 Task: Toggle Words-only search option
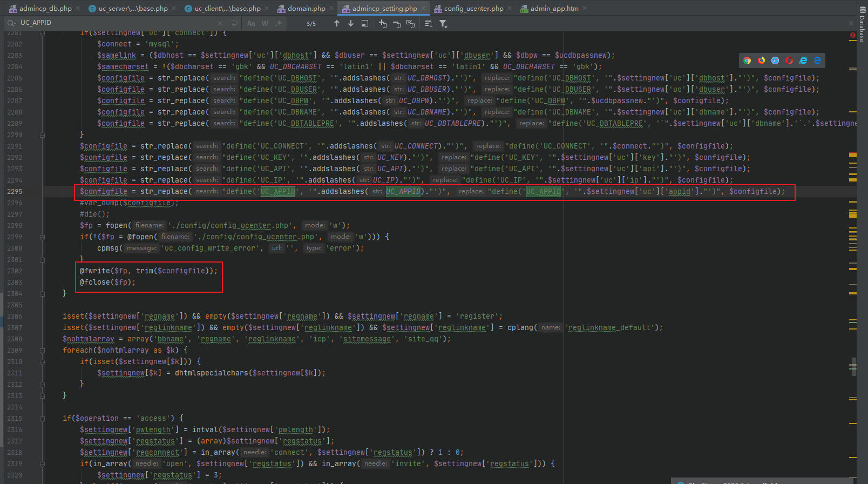click(265, 23)
